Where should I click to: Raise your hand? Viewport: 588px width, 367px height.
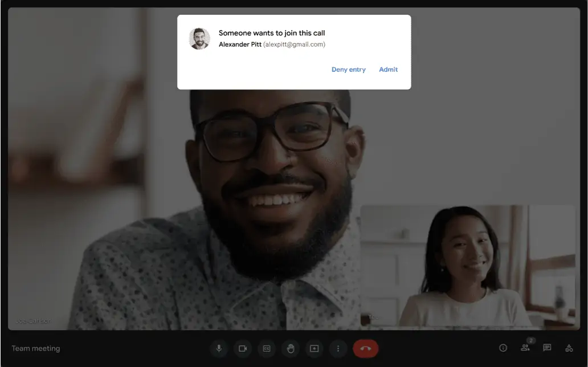pyautogui.click(x=291, y=348)
